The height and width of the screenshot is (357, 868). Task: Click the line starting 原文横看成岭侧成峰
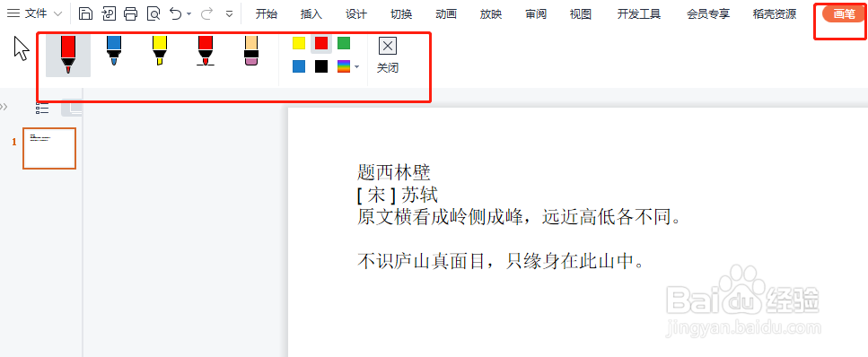tap(519, 217)
